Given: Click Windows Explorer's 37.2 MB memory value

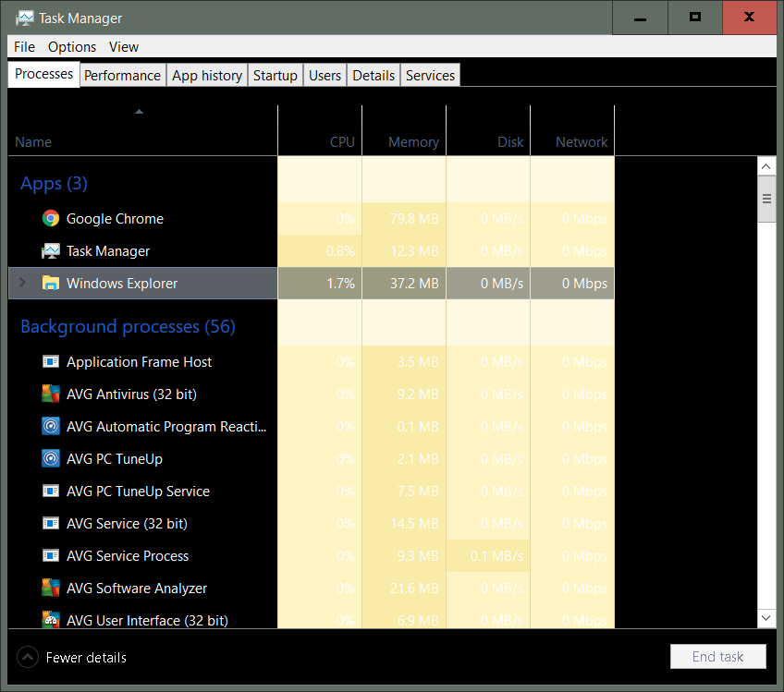Looking at the screenshot, I should point(414,284).
